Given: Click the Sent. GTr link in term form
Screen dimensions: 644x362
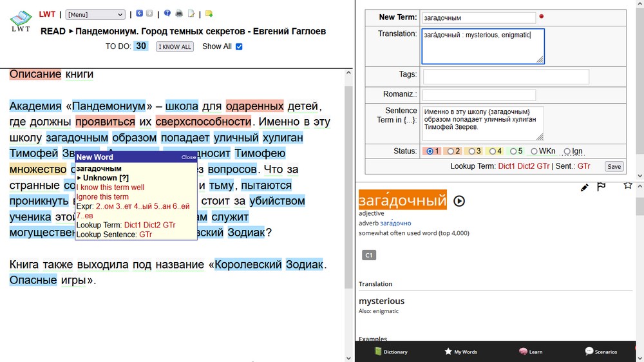Looking at the screenshot, I should [x=583, y=166].
